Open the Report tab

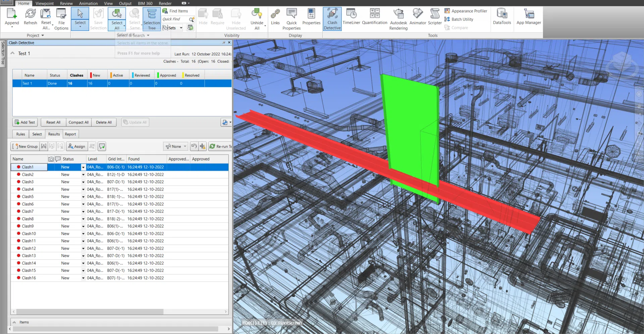(70, 134)
